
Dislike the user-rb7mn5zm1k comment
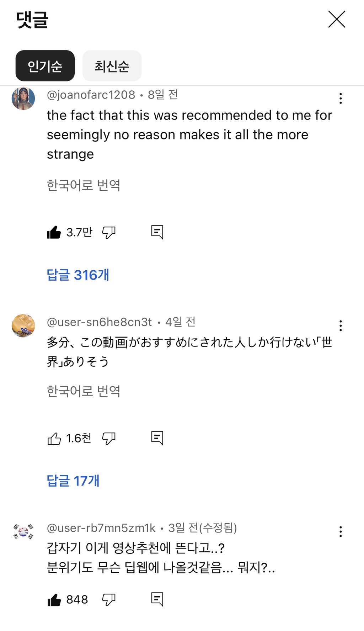coord(109,600)
